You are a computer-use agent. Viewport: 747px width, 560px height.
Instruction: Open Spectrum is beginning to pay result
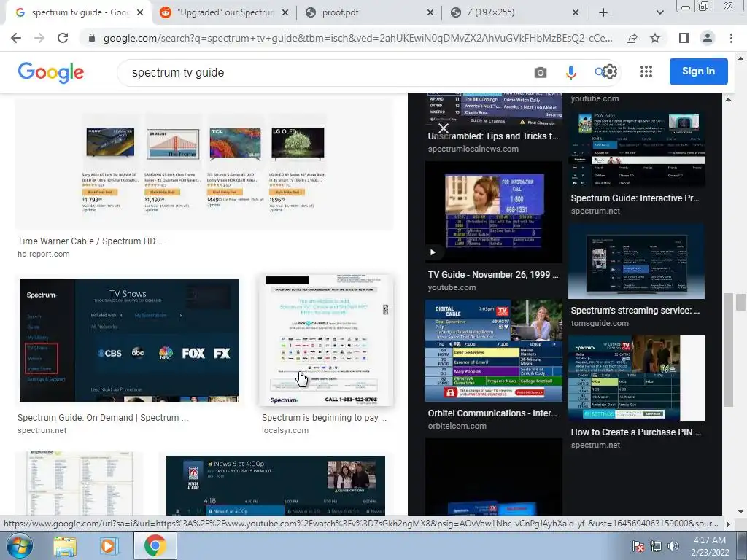324,417
